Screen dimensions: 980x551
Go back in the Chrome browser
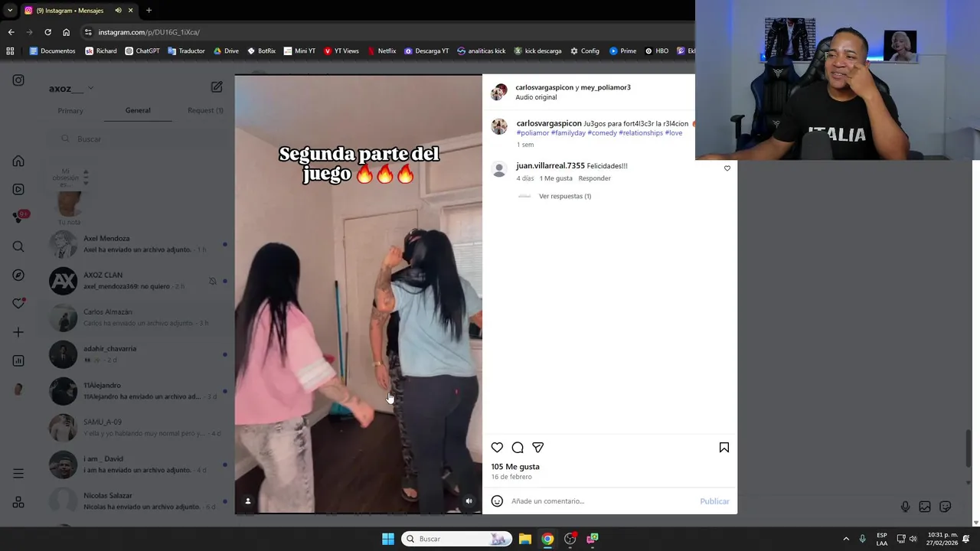click(x=11, y=32)
